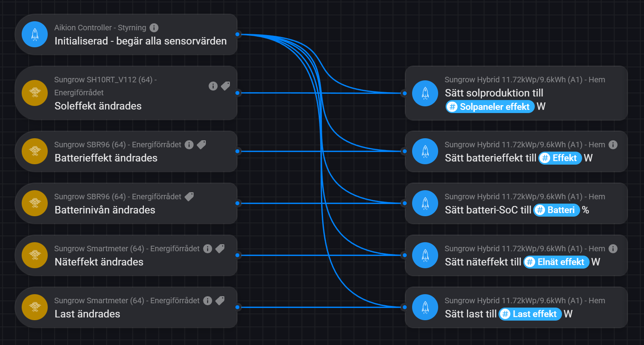Screen dimensions: 644x345
Task: Click tag icon on Batterinivån ändrades card
Action: coord(189,197)
